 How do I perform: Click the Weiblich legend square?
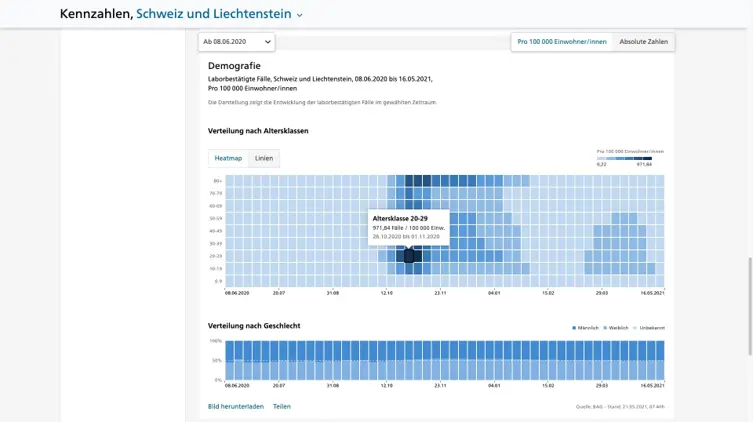tap(605, 328)
